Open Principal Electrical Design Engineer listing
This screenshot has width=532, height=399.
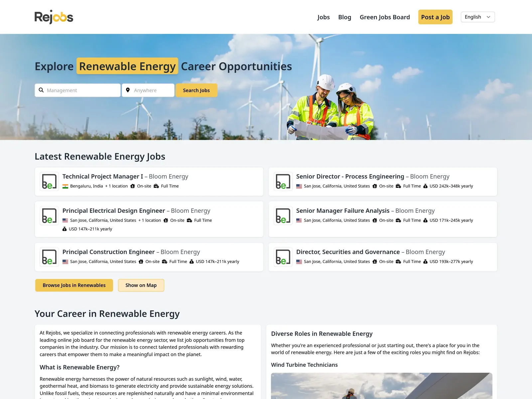tap(114, 211)
